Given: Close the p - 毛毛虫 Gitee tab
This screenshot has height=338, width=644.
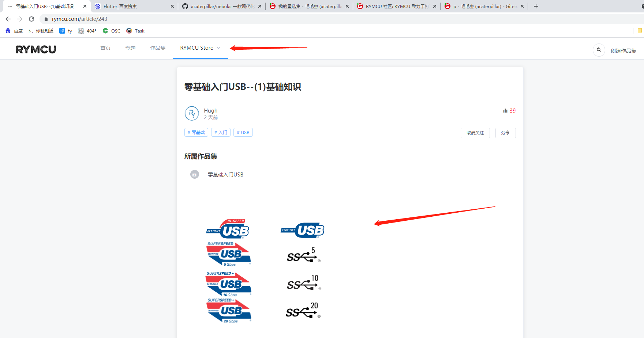Looking at the screenshot, I should point(522,6).
